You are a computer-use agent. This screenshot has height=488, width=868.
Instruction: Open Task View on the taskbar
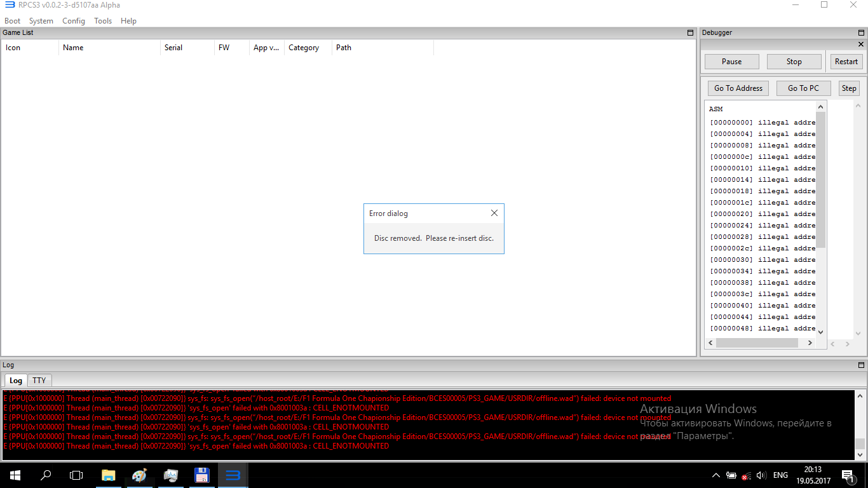76,475
